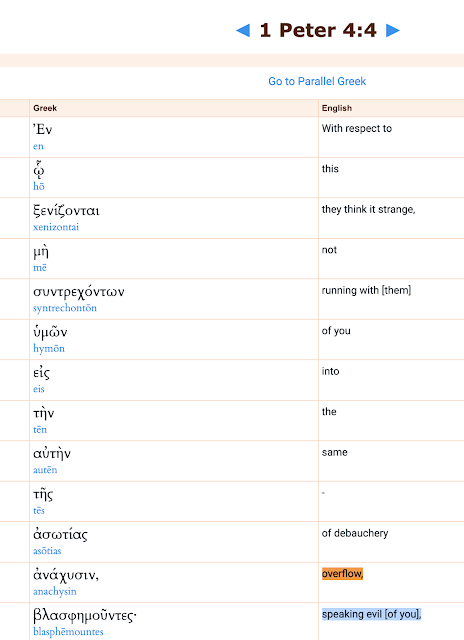
Task: Open the 'tēn' transliteration link
Action: 40,429
